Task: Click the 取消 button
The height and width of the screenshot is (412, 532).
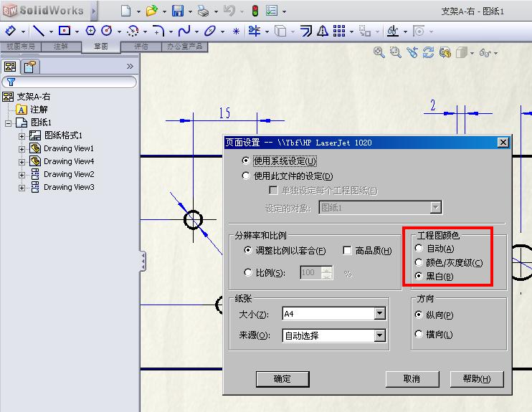Action: 412,379
